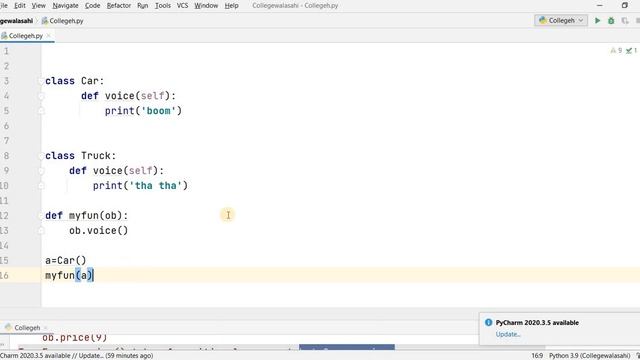Click 'ob.price(9)' in the Run output
Image resolution: width=640 pixels, height=360 pixels.
pyautogui.click(x=75, y=338)
